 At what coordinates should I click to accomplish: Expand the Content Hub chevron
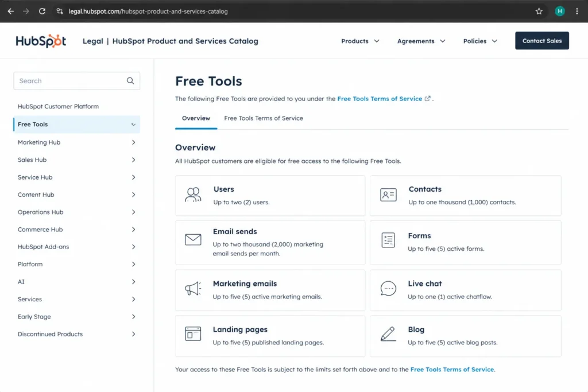pyautogui.click(x=133, y=195)
